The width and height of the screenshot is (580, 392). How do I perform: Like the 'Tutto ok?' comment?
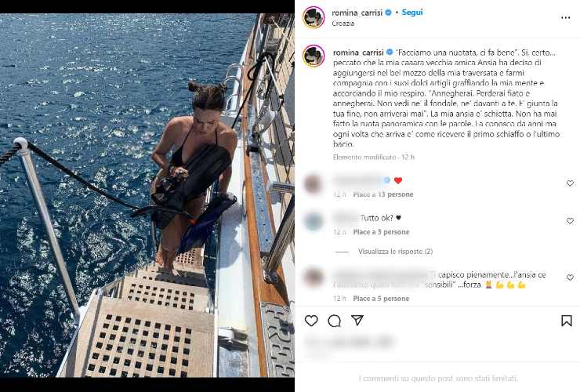pos(570,220)
